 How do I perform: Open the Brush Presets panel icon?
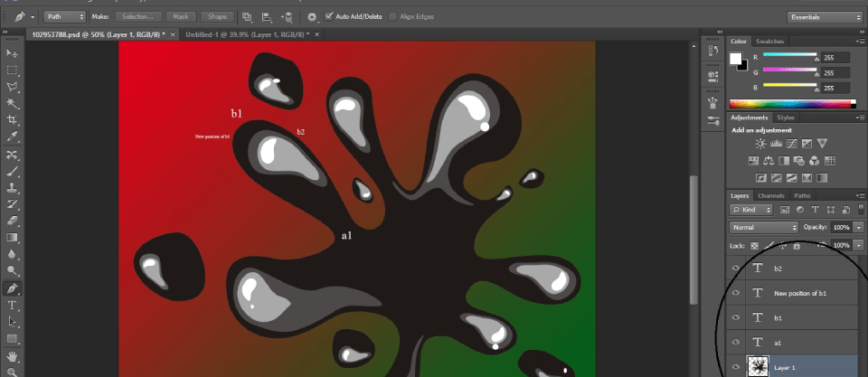713,120
